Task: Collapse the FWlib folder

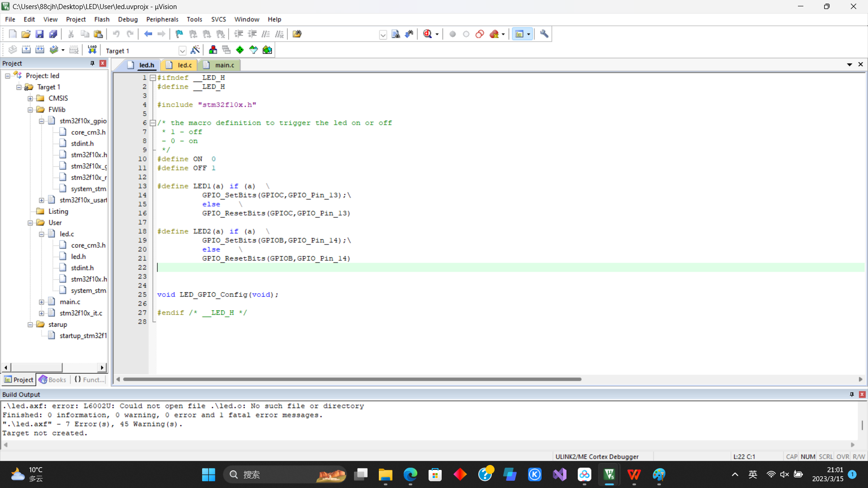Action: [x=30, y=110]
